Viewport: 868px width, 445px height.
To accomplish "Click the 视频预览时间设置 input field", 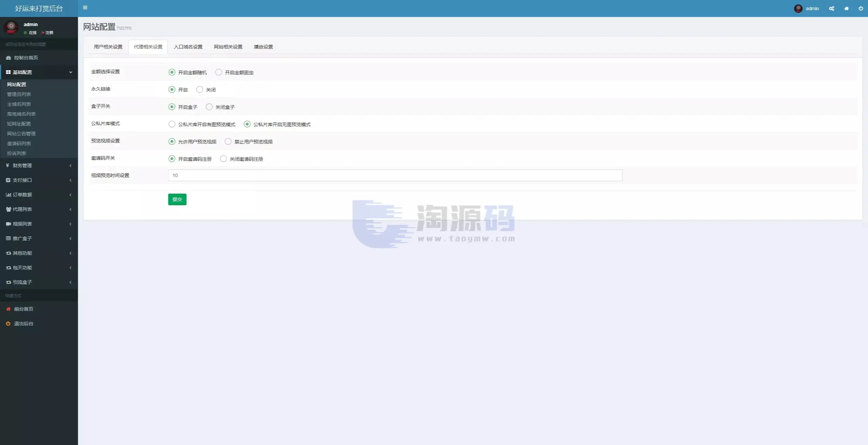I will tap(395, 175).
